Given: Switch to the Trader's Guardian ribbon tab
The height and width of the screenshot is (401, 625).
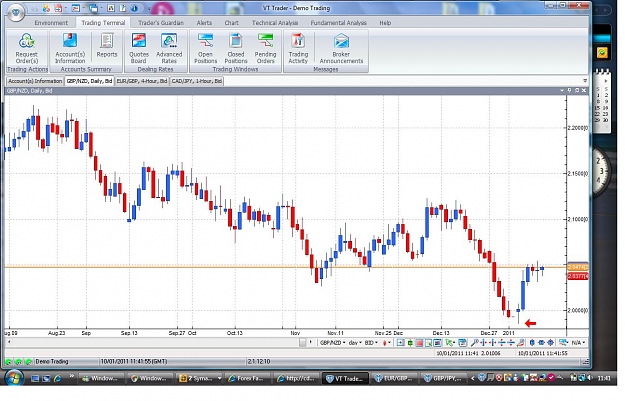Looking at the screenshot, I should (x=161, y=23).
